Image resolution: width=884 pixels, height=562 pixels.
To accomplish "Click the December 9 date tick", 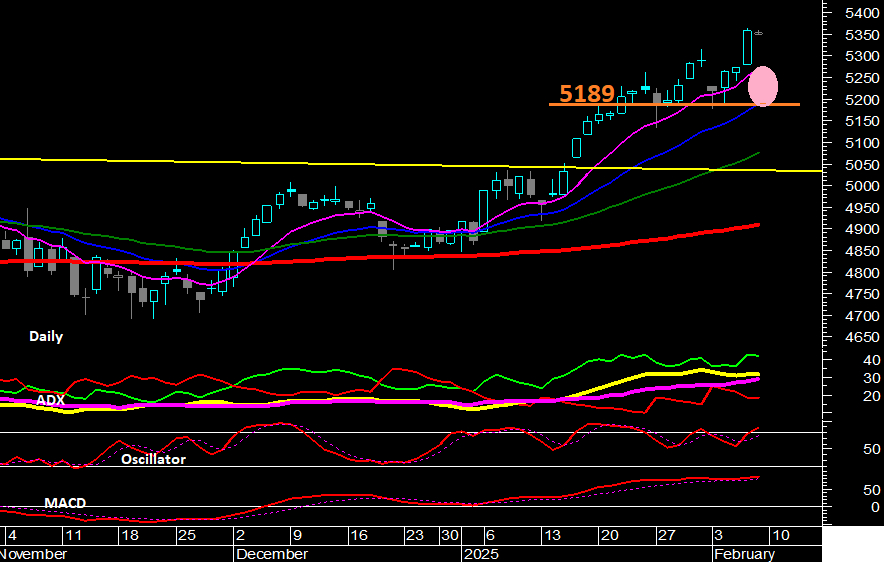I will point(298,535).
